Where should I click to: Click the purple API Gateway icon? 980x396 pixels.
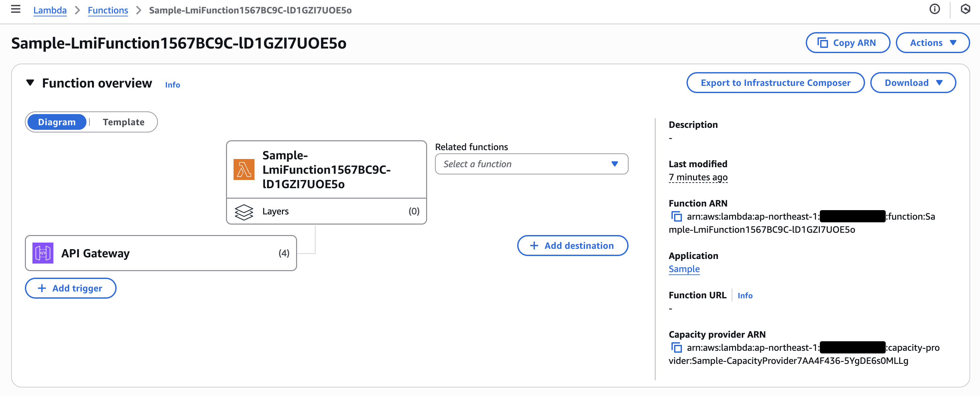coord(43,253)
